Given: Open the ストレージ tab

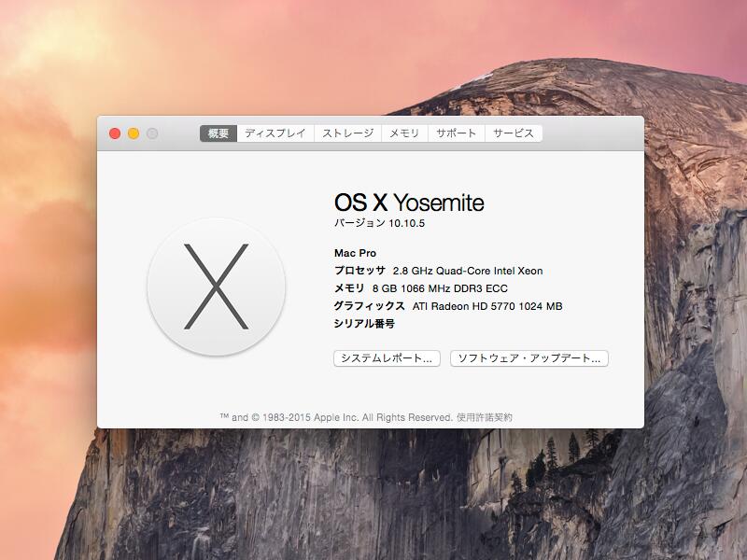Looking at the screenshot, I should point(347,133).
